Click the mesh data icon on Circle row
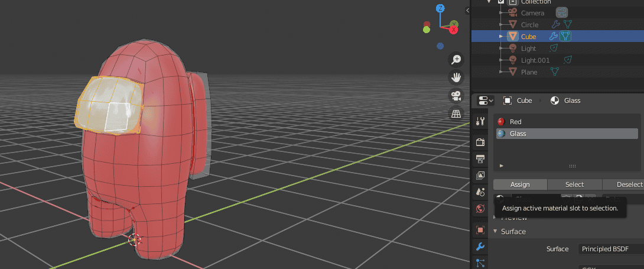This screenshot has height=269, width=644. tap(568, 25)
